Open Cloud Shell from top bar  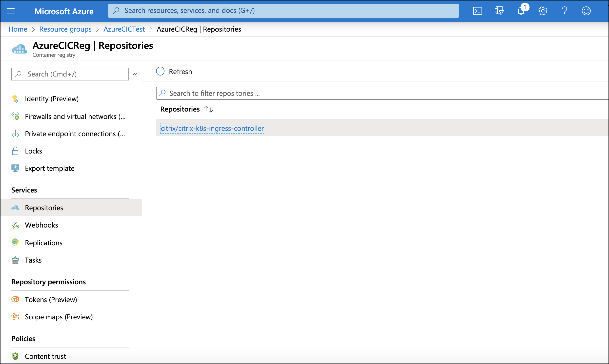477,11
